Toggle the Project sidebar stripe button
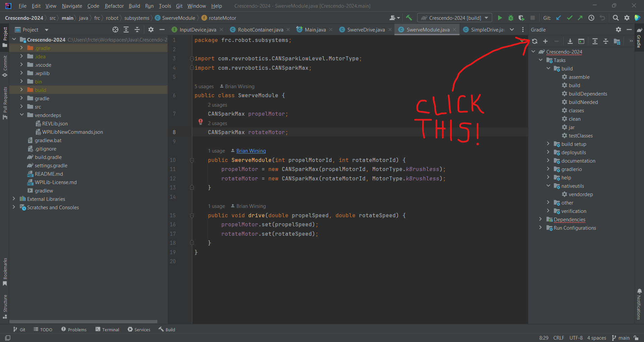 pos(5,37)
